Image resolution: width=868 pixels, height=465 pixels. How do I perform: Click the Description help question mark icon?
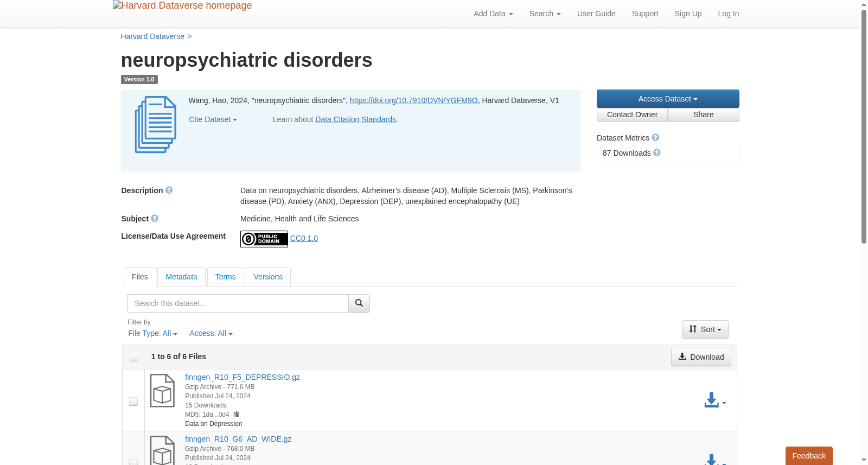click(x=169, y=190)
